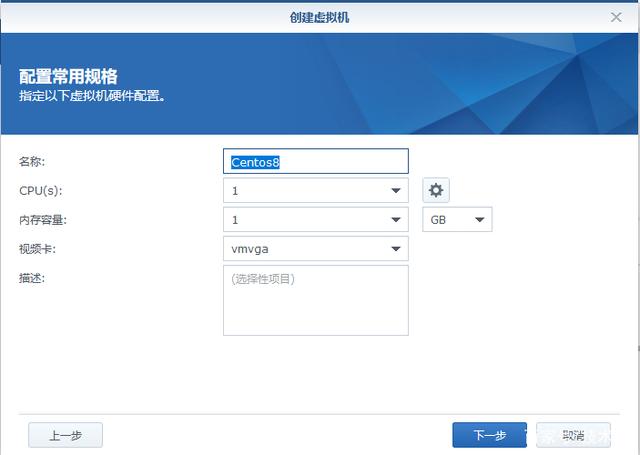Viewport: 640px width, 455px height.
Task: Open the CPU advanced settings gear
Action: click(x=436, y=190)
